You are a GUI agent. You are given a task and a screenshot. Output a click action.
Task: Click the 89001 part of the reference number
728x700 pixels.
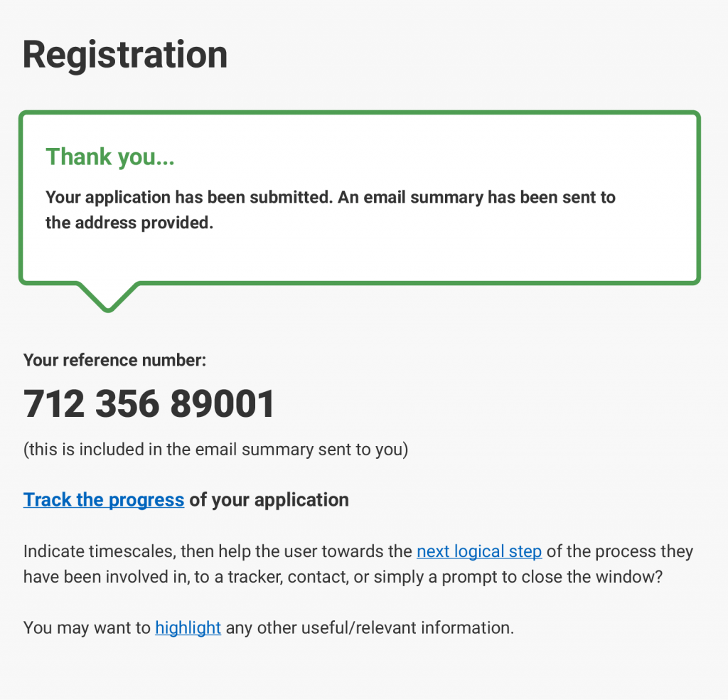pyautogui.click(x=223, y=404)
